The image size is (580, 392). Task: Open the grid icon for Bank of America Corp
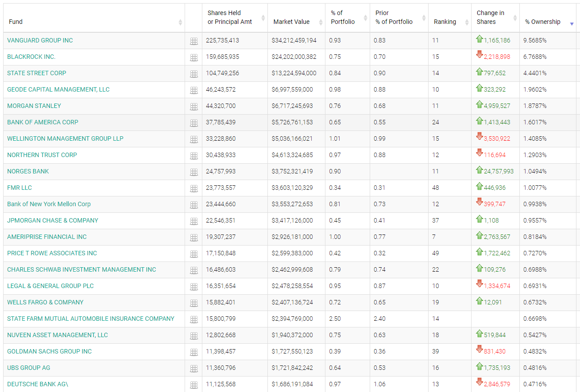(x=193, y=123)
